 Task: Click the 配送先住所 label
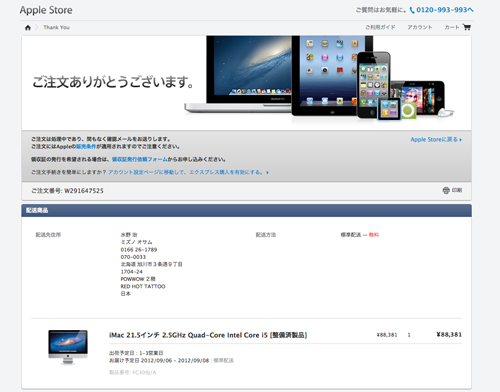48,235
